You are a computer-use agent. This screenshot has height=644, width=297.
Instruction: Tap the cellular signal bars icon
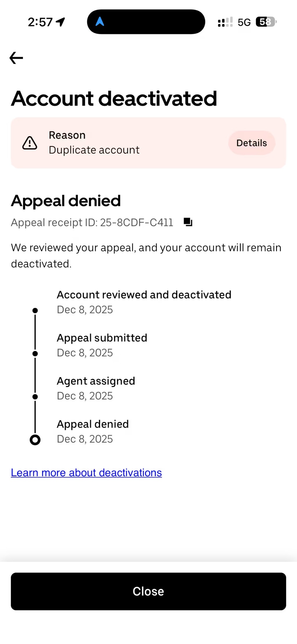[x=225, y=22]
